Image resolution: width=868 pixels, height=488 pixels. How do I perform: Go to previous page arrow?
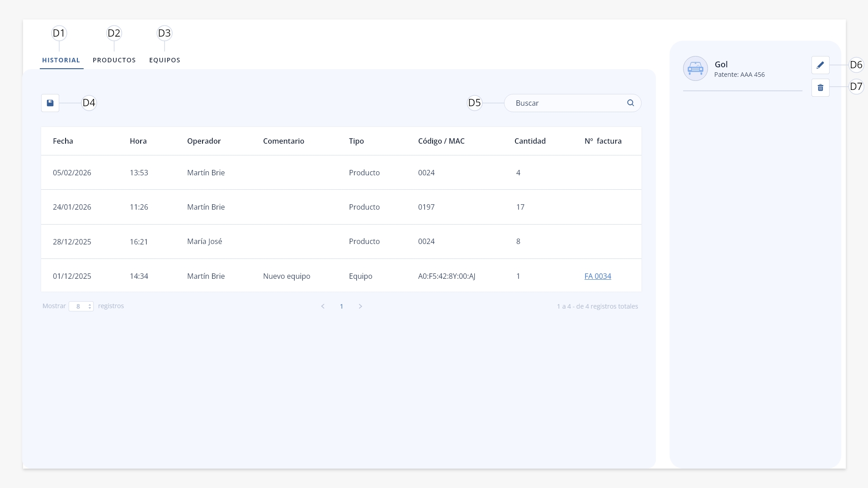click(323, 306)
